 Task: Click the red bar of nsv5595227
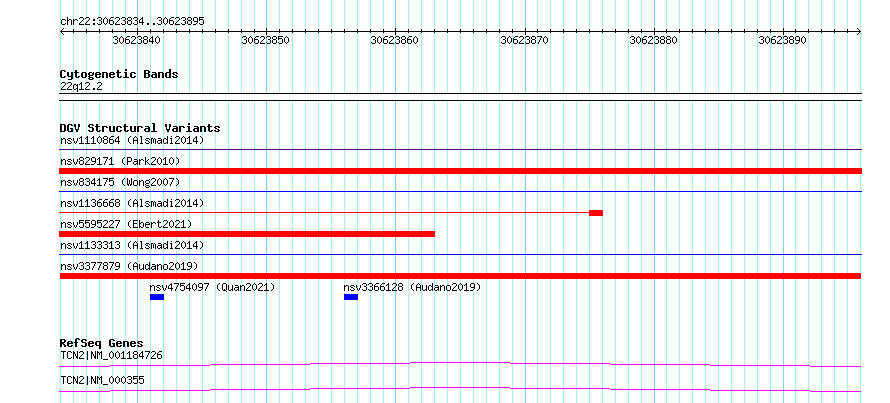click(247, 234)
